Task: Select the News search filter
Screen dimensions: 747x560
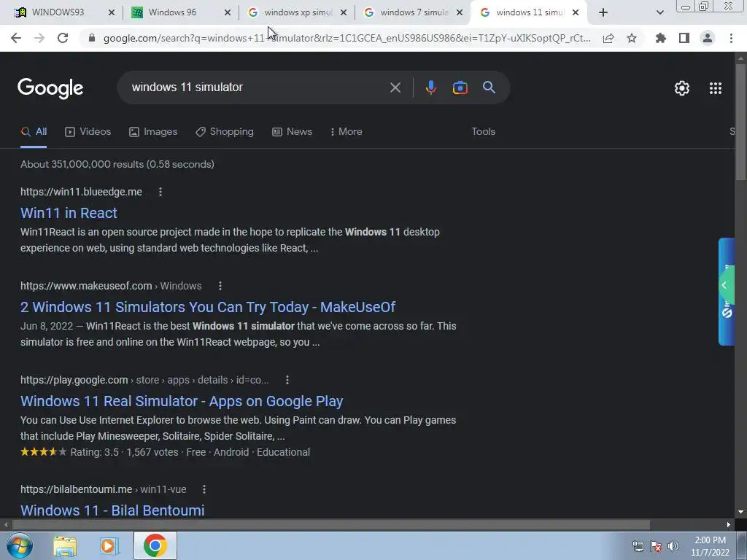Action: click(292, 131)
